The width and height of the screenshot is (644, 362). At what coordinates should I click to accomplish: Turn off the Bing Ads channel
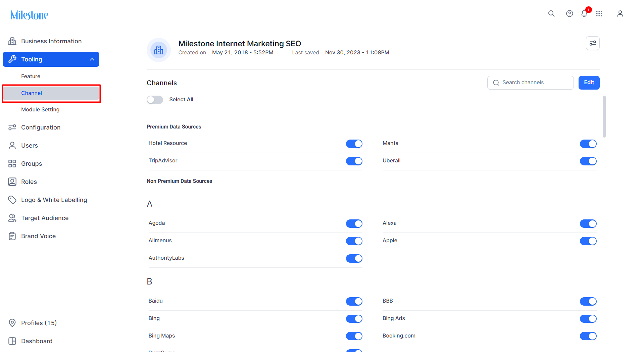click(588, 319)
